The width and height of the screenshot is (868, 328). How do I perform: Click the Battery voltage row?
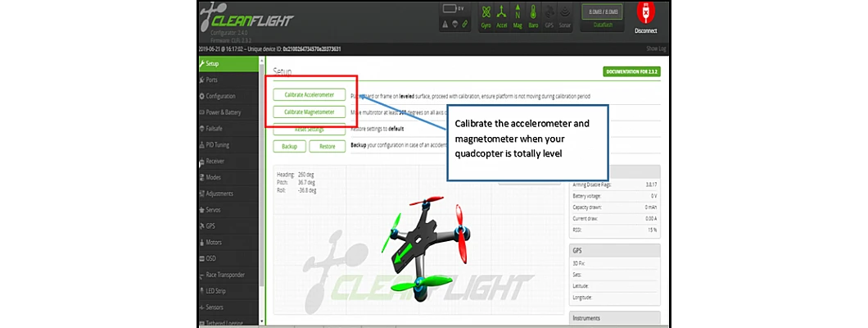click(x=614, y=196)
